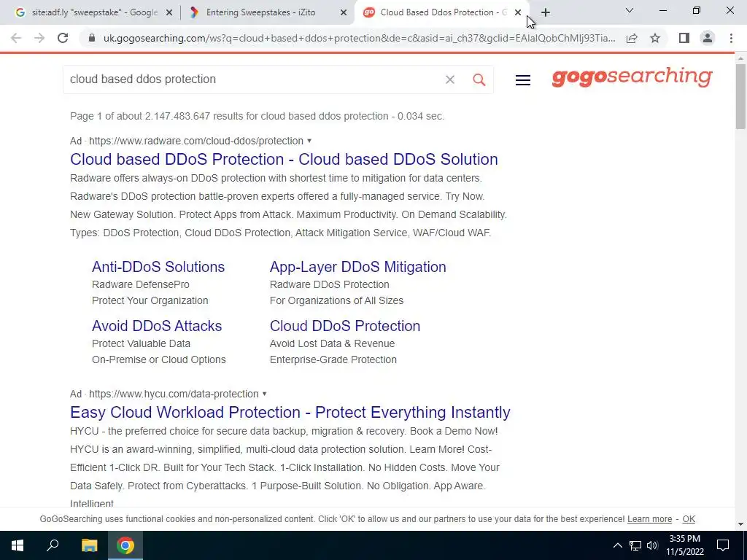
Task: Open the Cloud DDoS Protection sitelink
Action: 345,326
